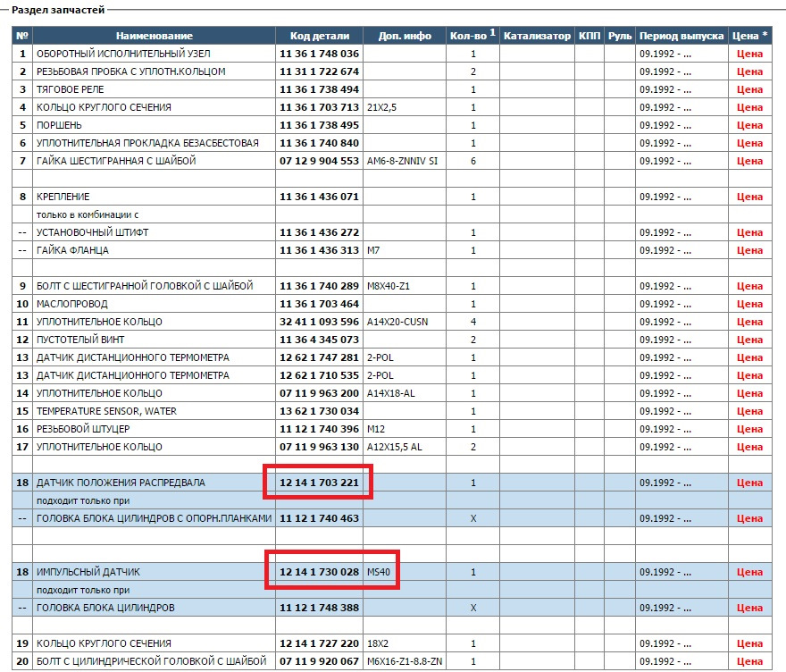
Task: Click part name РЕЗЬБОВАЯ ПРОБКА С УПЛОТН.КОЛЬЦОМ
Action: tap(130, 71)
